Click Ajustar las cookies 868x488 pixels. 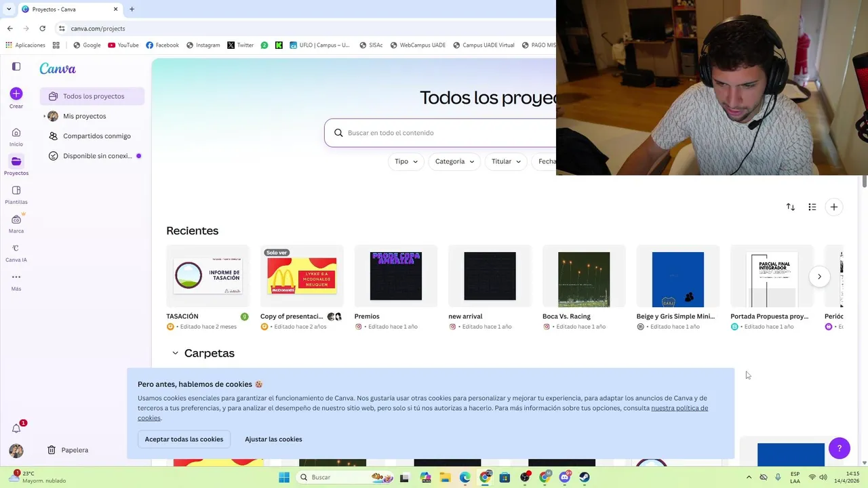(273, 439)
